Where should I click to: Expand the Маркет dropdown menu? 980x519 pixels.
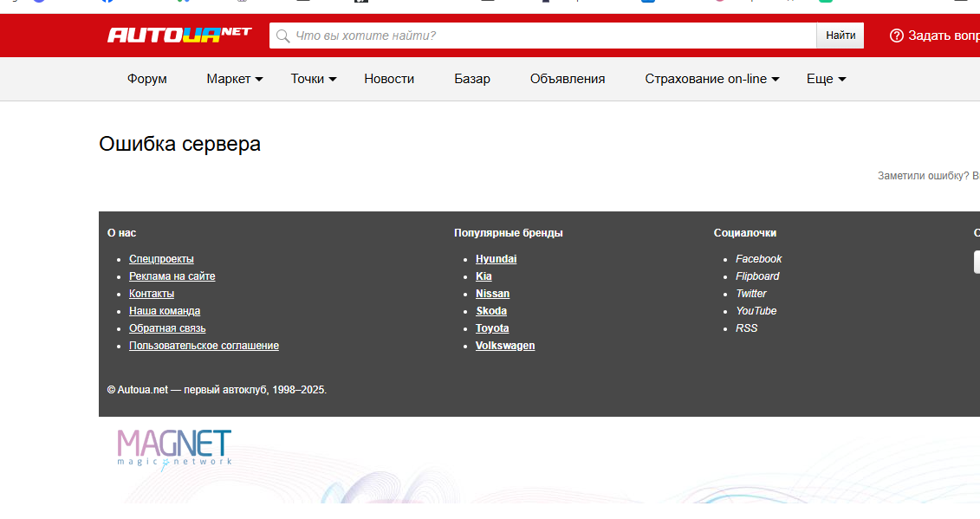click(x=234, y=79)
